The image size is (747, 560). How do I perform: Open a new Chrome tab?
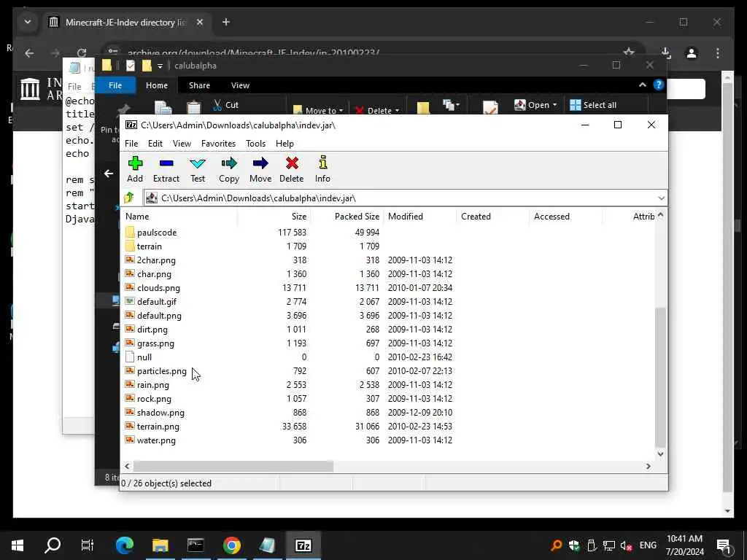click(226, 22)
